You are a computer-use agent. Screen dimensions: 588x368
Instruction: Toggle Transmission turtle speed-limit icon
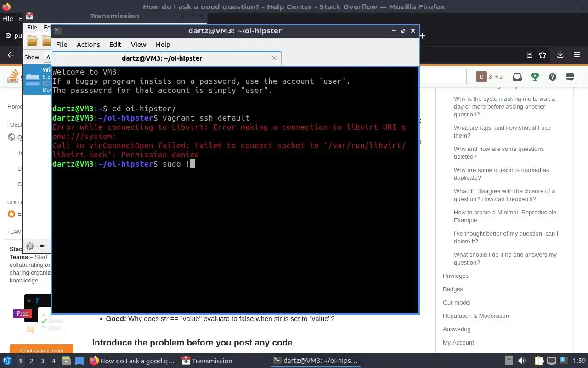coord(43,246)
